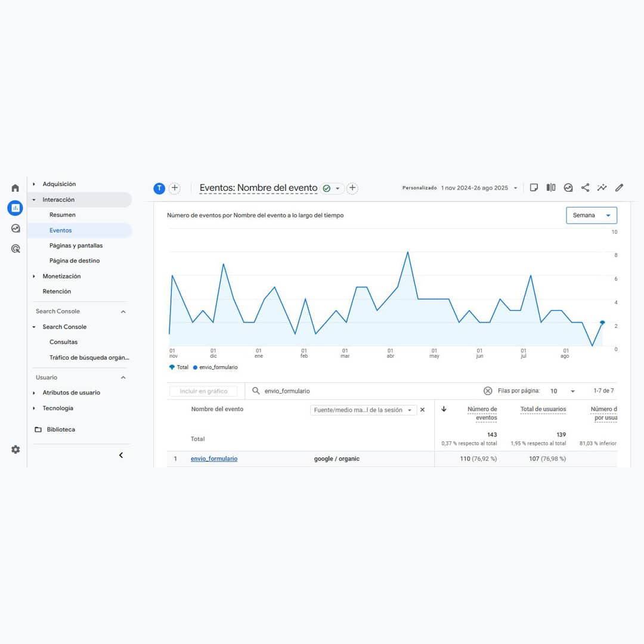Click the compare columns icon
Viewport: 644px width, 644px height.
551,188
